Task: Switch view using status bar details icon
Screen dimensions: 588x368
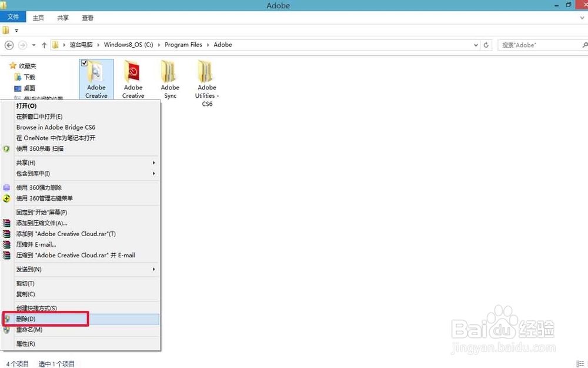Action: pyautogui.click(x=580, y=363)
